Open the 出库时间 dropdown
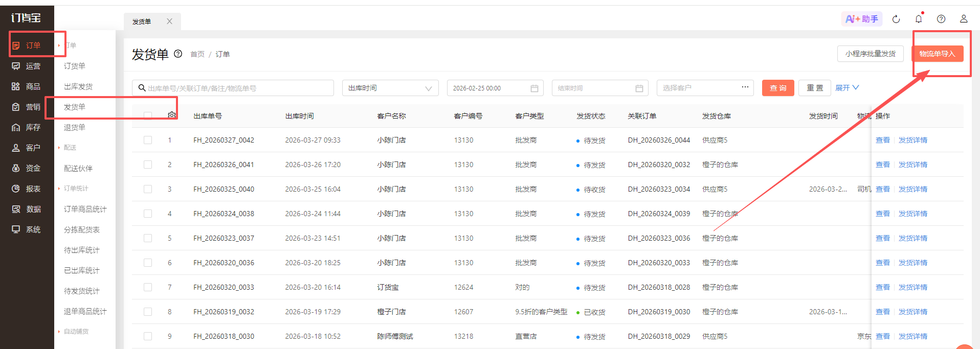 [390, 88]
